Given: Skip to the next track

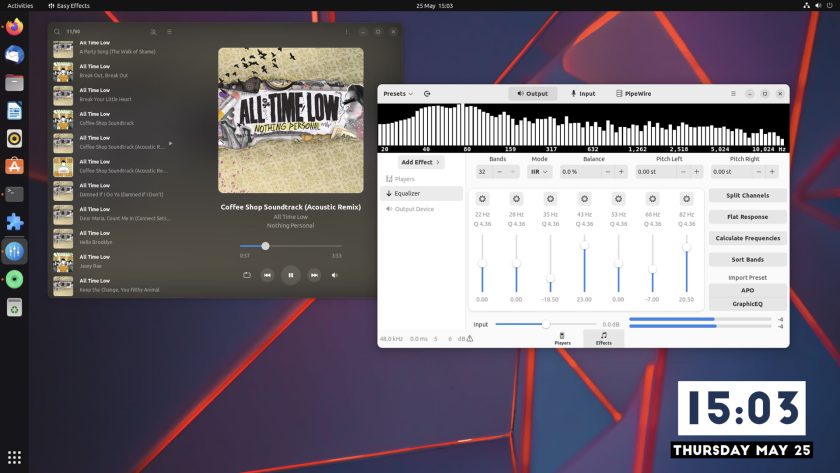Looking at the screenshot, I should pos(314,275).
